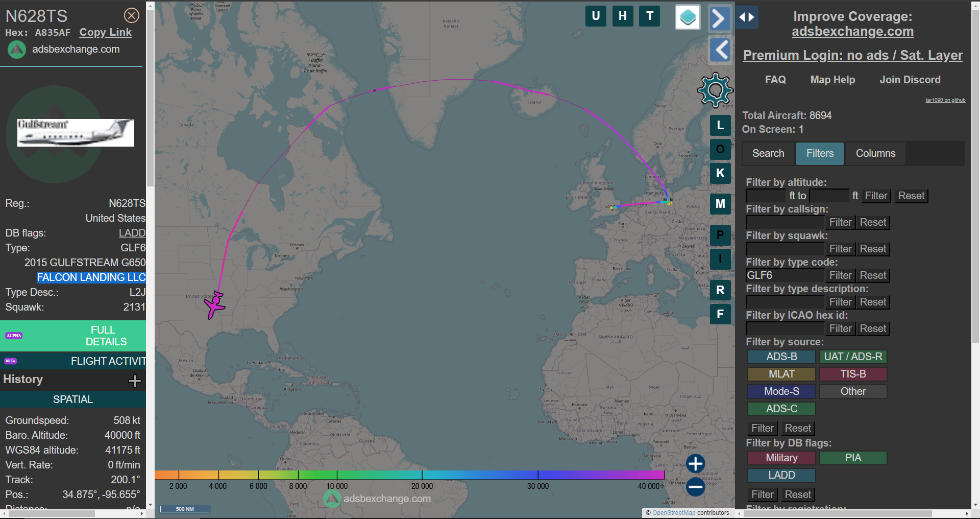Reset the altitude filter
Viewport: 980px width, 519px height.
coord(911,196)
